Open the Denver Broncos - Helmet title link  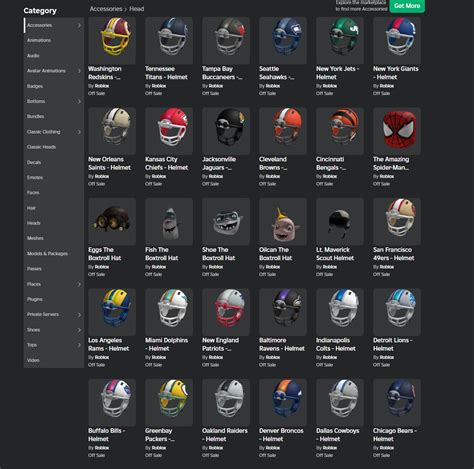click(x=281, y=435)
